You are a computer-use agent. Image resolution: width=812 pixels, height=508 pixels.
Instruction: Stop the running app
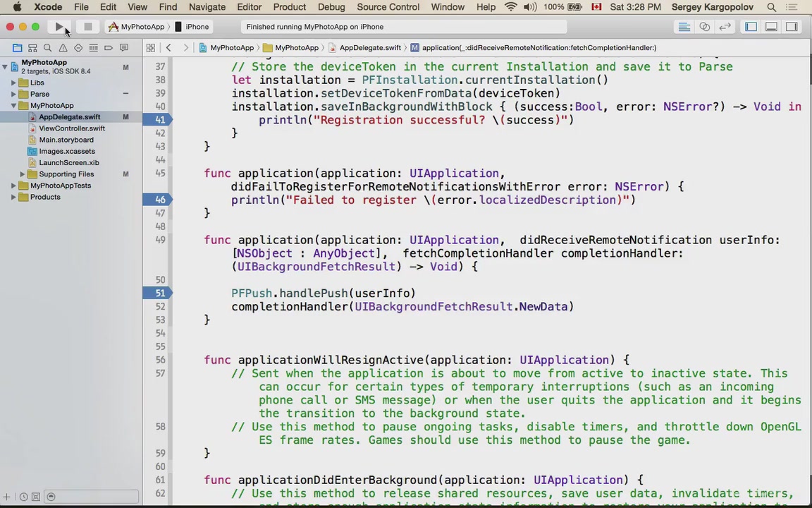pyautogui.click(x=88, y=26)
